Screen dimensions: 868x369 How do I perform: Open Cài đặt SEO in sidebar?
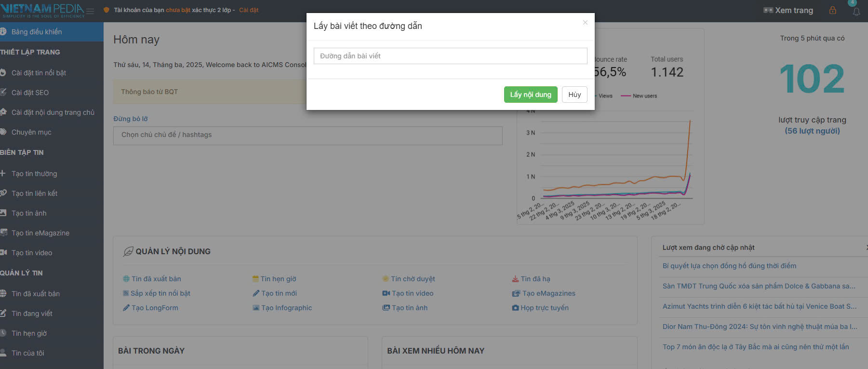[30, 93]
